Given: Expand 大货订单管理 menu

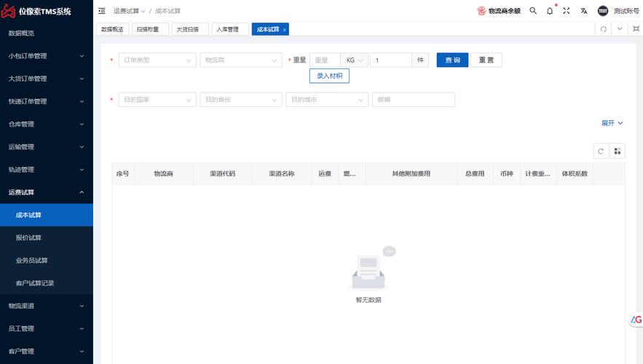Looking at the screenshot, I should (x=47, y=79).
